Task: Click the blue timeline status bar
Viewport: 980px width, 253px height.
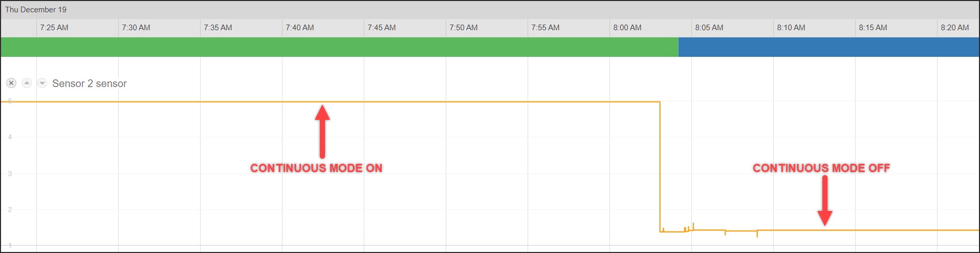Action: pyautogui.click(x=829, y=47)
